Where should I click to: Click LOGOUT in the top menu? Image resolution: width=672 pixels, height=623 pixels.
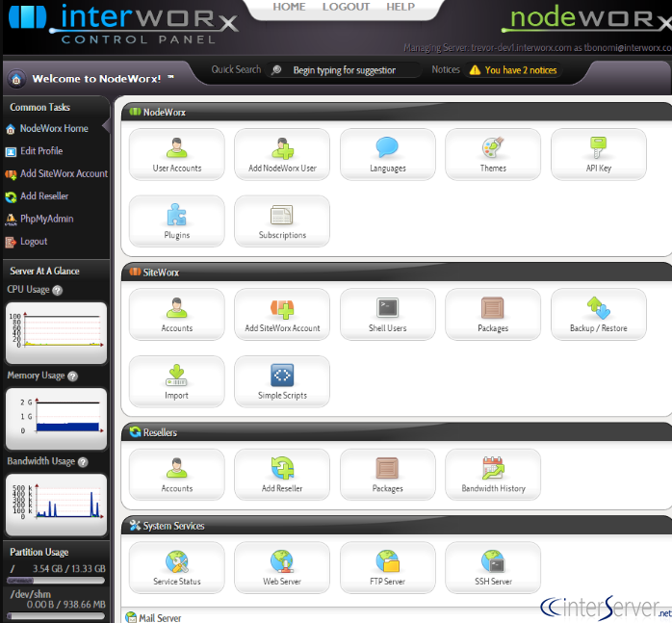[346, 7]
